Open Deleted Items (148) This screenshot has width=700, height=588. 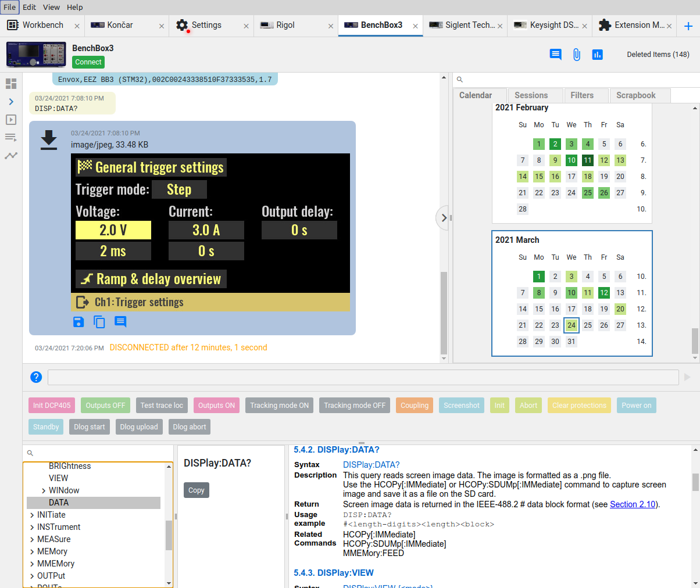658,55
